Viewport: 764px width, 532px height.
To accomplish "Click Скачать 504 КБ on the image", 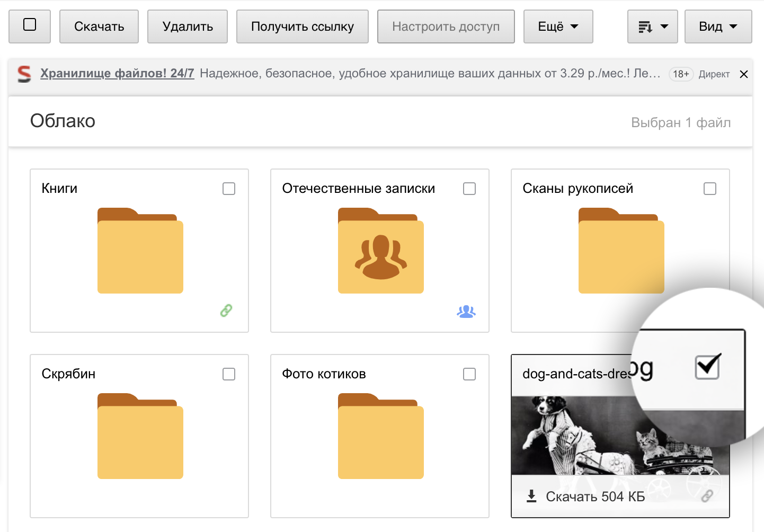I will tap(585, 496).
